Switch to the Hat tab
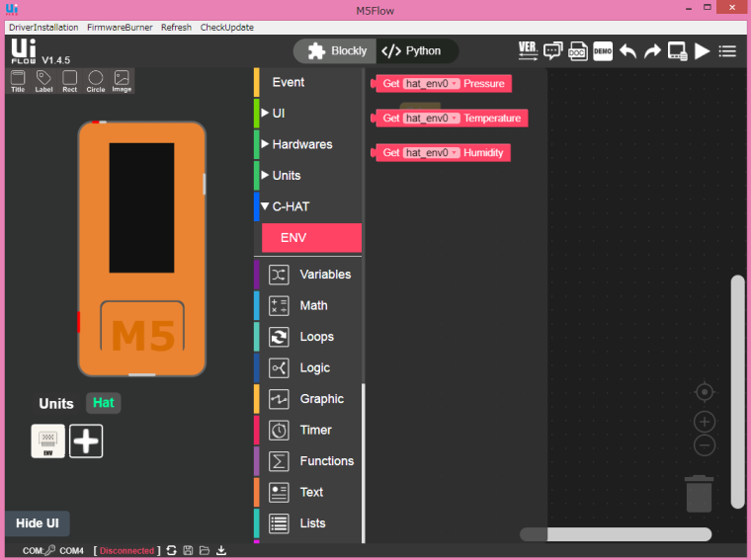This screenshot has height=560, width=751. pos(104,403)
